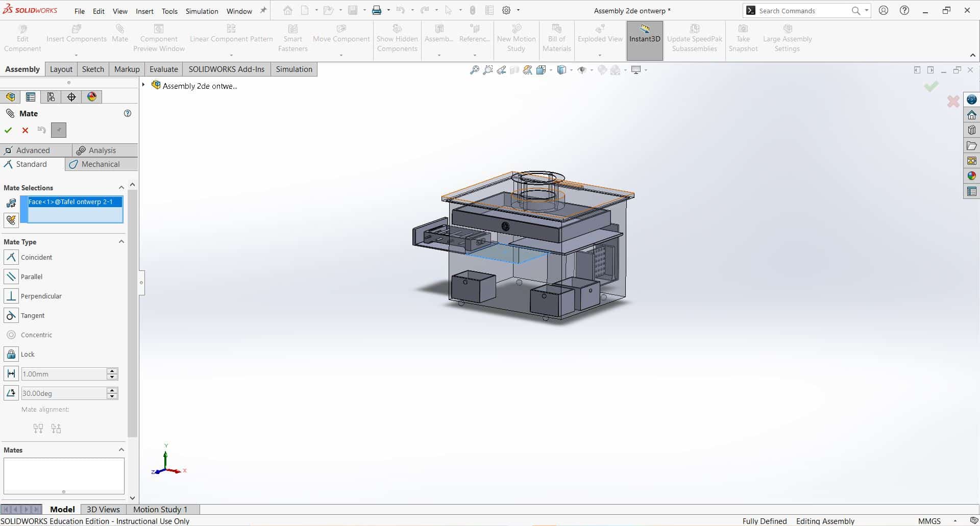
Task: Open the Options gear icon
Action: click(506, 10)
